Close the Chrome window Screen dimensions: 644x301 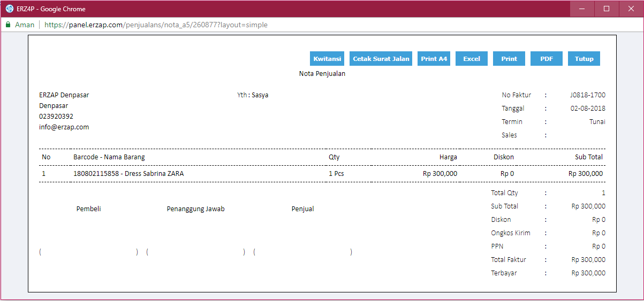pyautogui.click(x=631, y=9)
